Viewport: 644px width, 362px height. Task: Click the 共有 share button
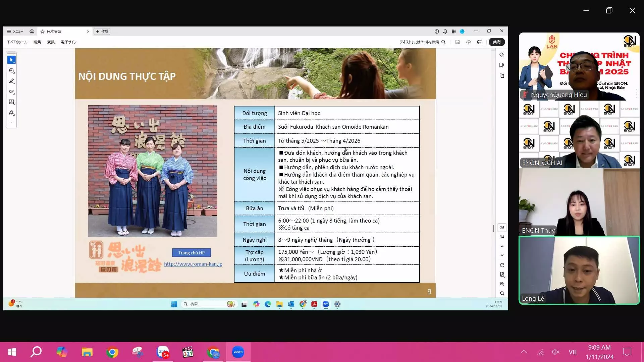click(496, 42)
